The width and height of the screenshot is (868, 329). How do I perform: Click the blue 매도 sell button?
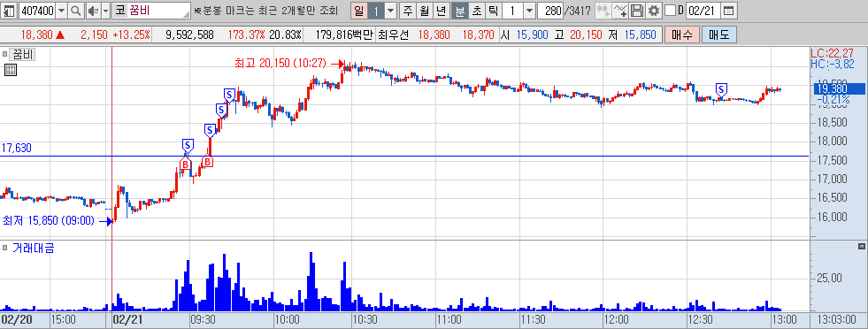(x=719, y=34)
